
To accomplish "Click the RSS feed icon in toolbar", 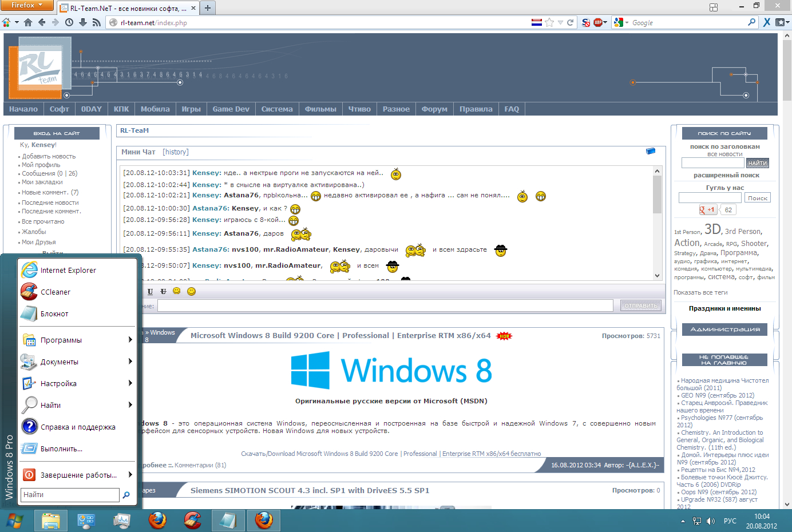I will pyautogui.click(x=96, y=22).
